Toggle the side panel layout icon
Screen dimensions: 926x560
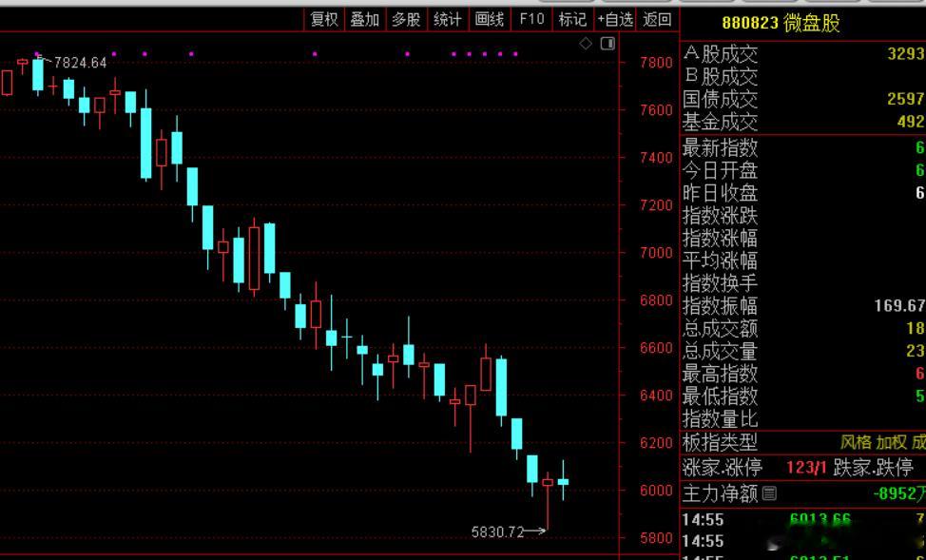608,43
